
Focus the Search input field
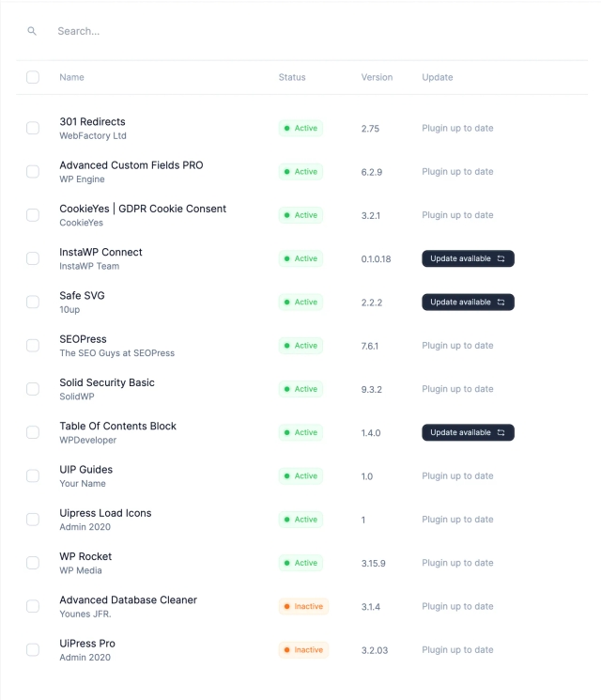282,31
